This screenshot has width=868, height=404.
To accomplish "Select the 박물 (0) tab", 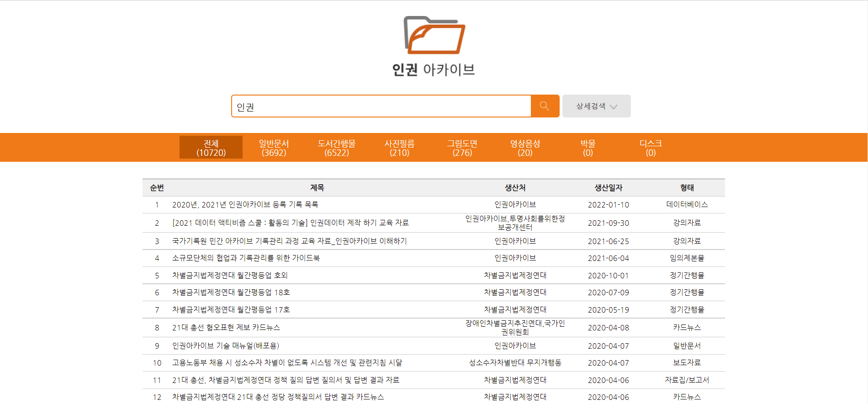I will [x=588, y=148].
